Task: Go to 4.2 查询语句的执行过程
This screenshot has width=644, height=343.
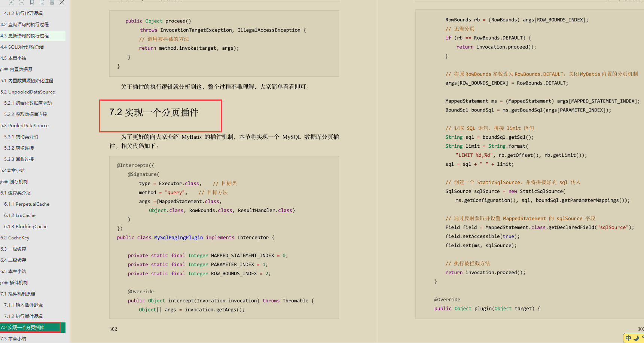Action: pos(25,24)
